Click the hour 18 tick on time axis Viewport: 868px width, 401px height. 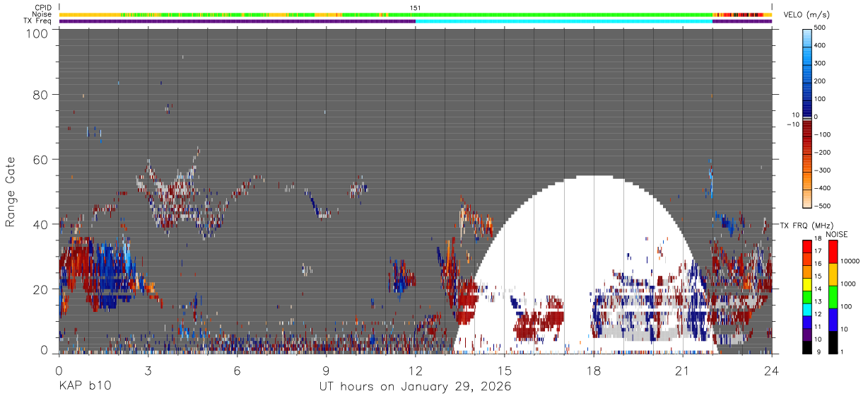[x=593, y=371]
